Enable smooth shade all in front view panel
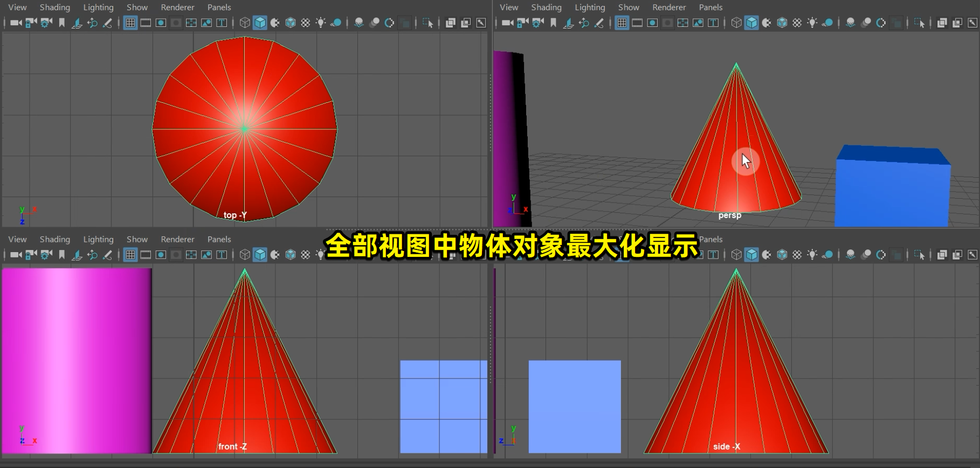This screenshot has height=468, width=980. tap(260, 255)
